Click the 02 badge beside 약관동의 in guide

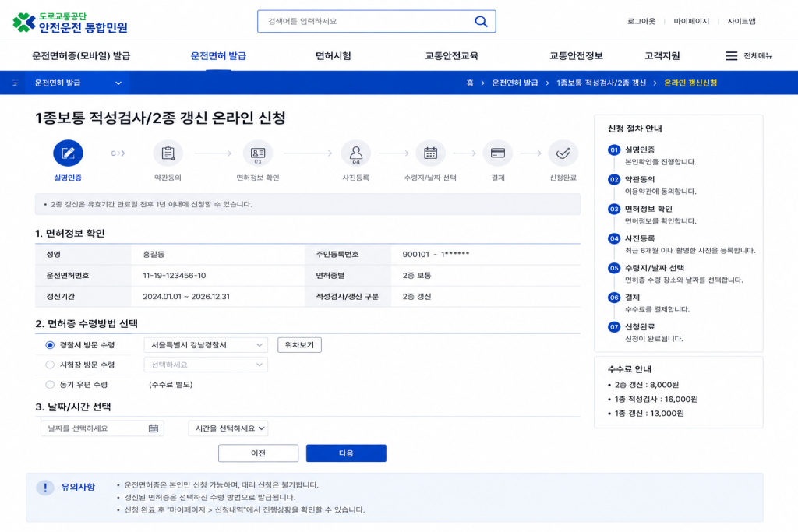tap(614, 179)
